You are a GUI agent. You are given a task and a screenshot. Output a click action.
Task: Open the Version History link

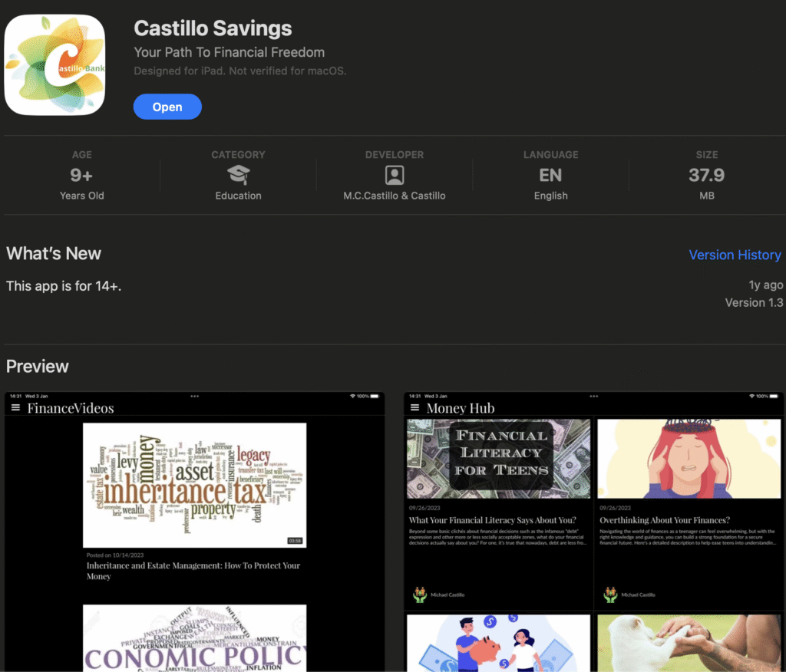tap(735, 255)
